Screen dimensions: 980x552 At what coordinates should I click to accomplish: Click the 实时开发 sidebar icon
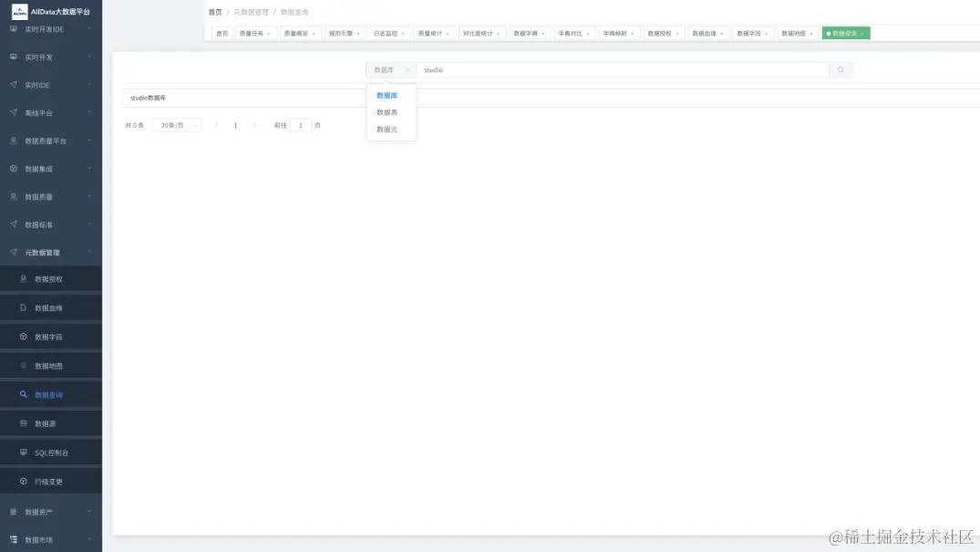[14, 57]
